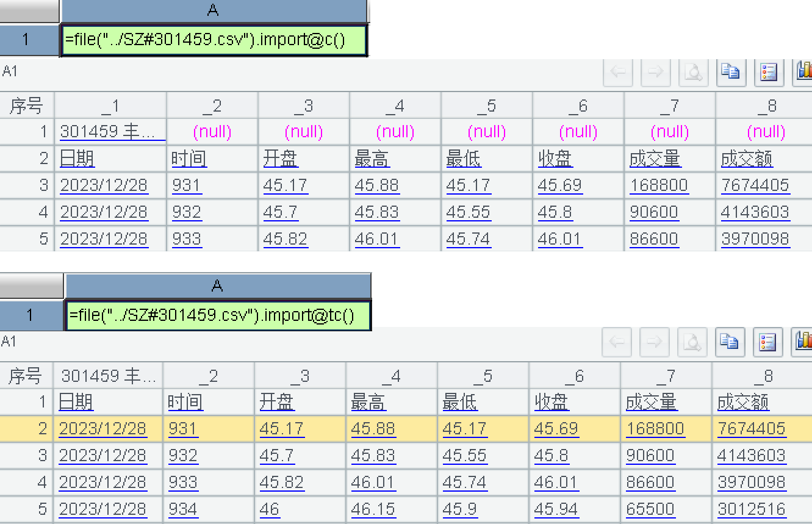812x524 pixels.
Task: Click 45.74 in the upper table
Action: pos(469,239)
